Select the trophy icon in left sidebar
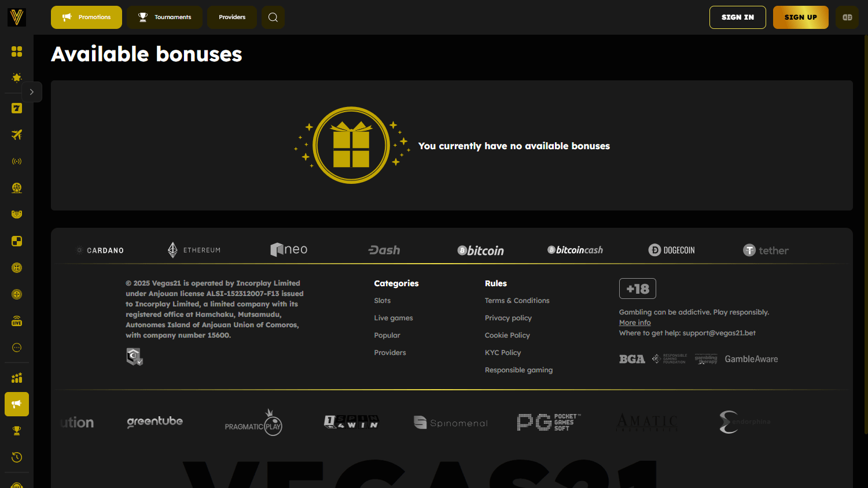 17,431
